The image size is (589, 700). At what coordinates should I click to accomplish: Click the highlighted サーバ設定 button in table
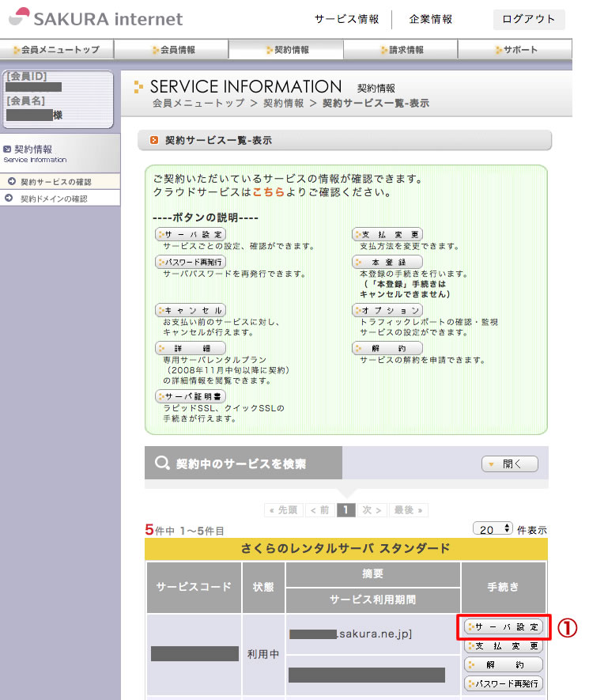504,627
